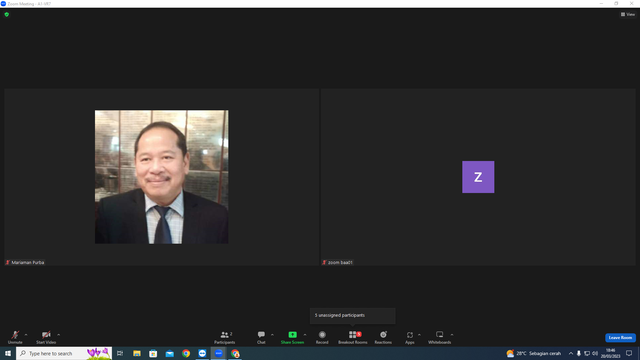
Task: Click the '5 unassigned participants' tooltip
Action: (353, 316)
